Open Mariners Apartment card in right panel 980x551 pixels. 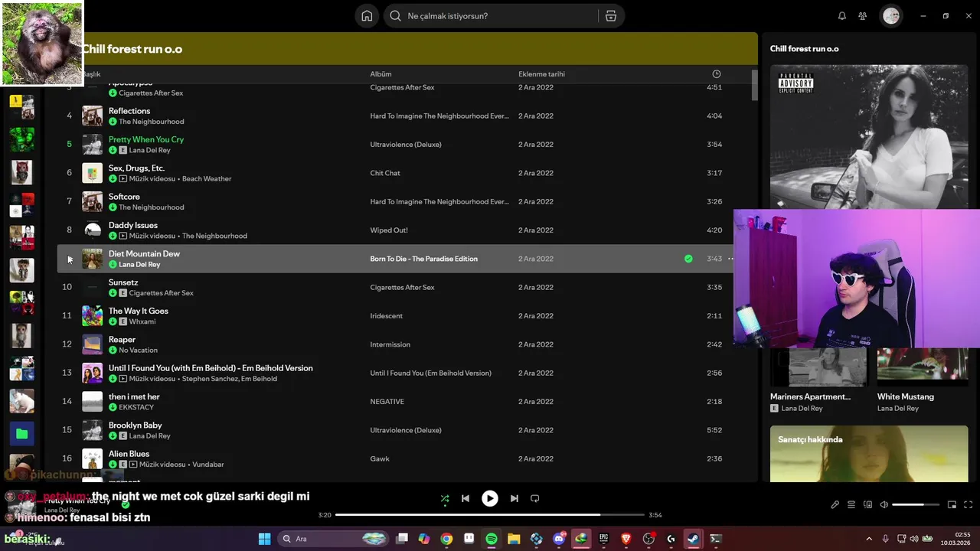[x=819, y=381]
